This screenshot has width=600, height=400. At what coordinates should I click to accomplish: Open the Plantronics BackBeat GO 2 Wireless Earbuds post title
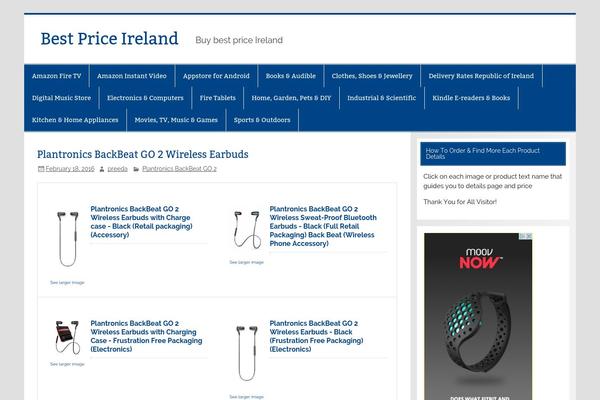click(143, 154)
